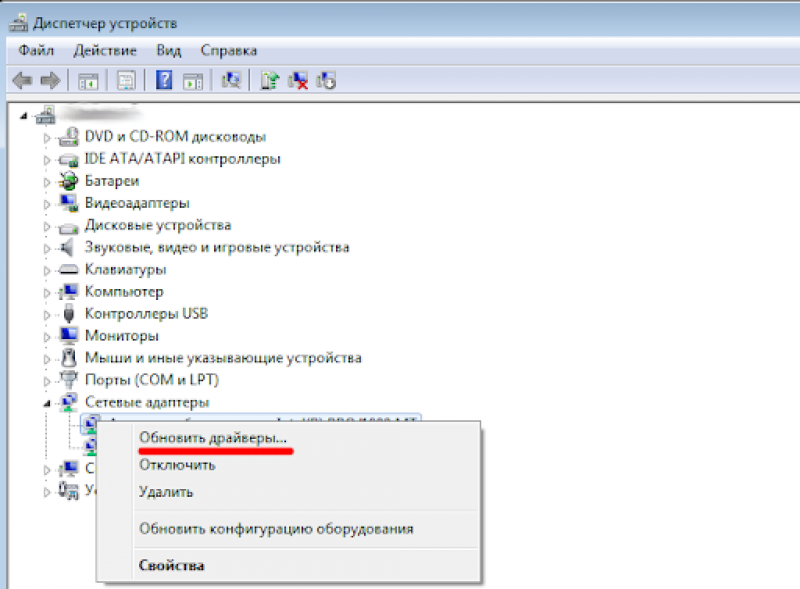The width and height of the screenshot is (800, 589).
Task: Expand the Контроллеры USB node
Action: 47,315
